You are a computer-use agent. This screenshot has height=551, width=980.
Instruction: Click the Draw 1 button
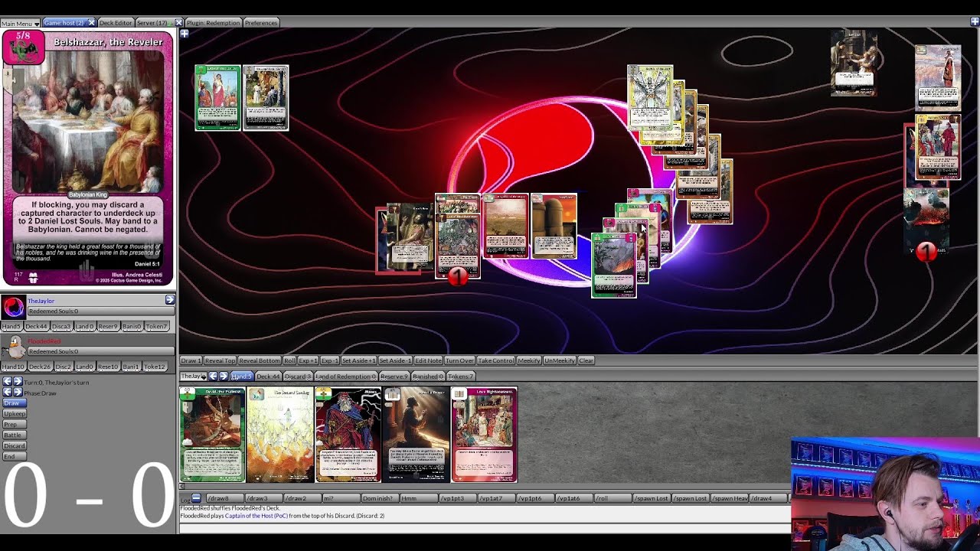[x=191, y=360]
